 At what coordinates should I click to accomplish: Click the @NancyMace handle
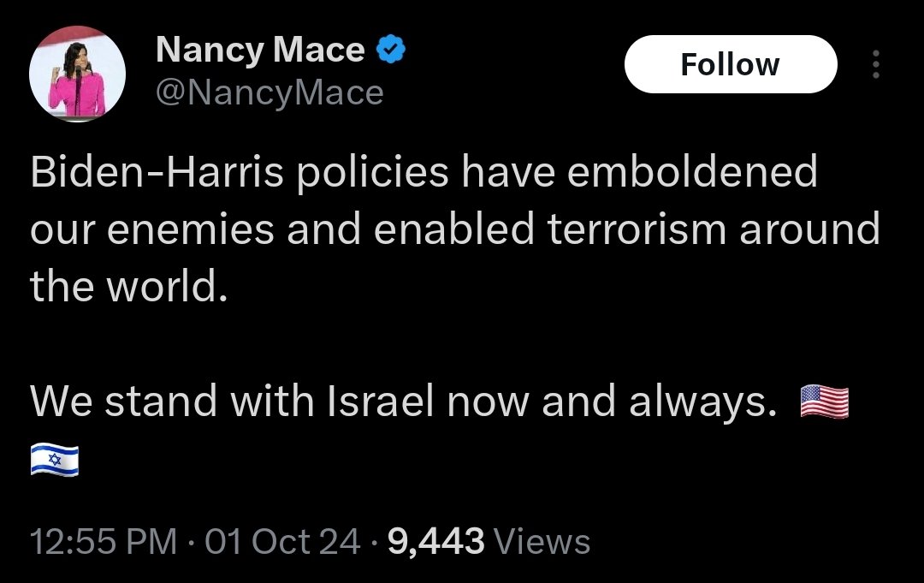pyautogui.click(x=269, y=92)
